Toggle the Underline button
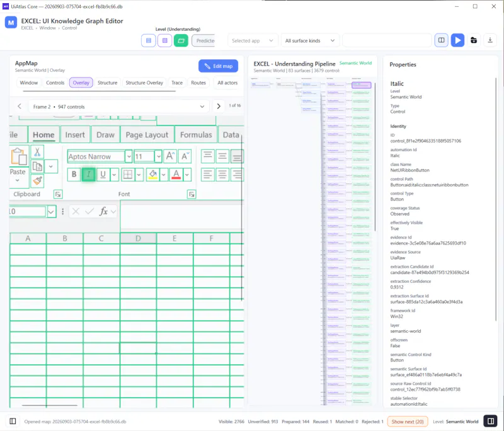The width and height of the screenshot is (504, 431). (103, 175)
